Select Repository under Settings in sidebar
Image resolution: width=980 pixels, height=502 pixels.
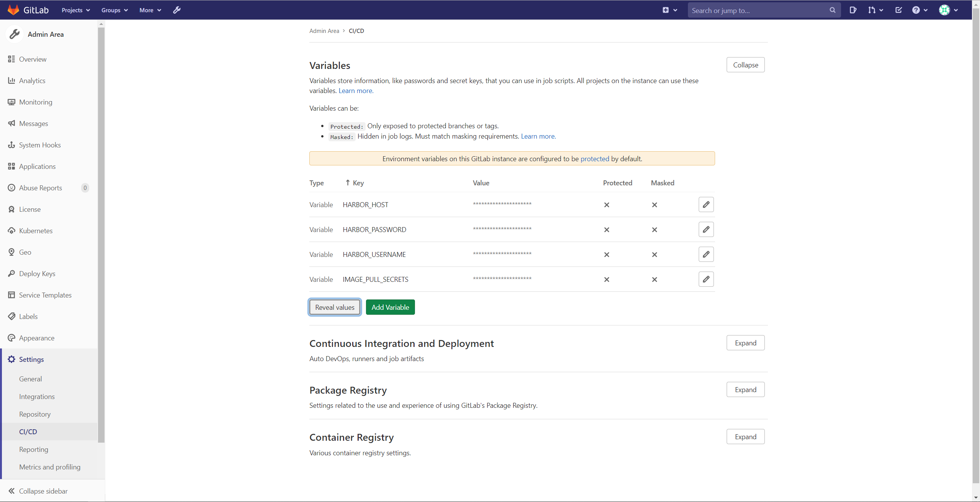(35, 414)
